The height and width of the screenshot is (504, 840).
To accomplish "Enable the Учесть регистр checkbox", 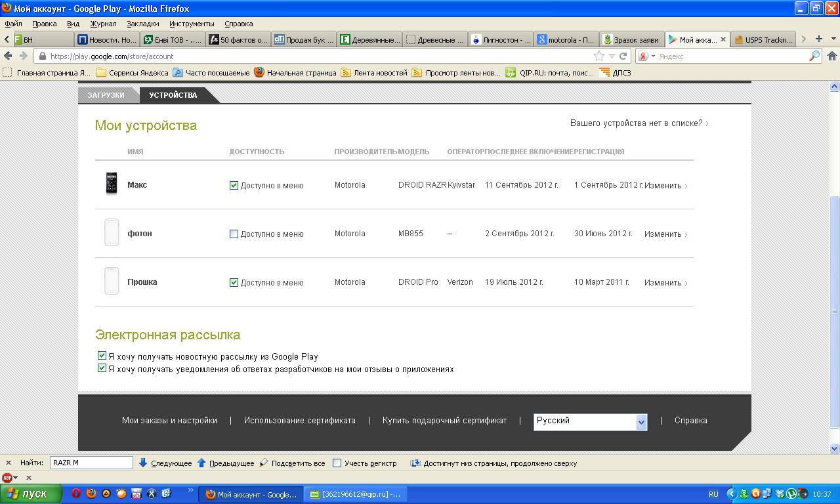I will pyautogui.click(x=337, y=463).
